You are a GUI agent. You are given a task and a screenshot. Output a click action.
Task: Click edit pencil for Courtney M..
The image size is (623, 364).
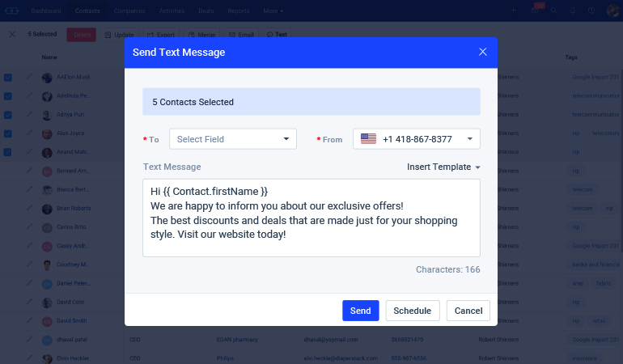(29, 264)
